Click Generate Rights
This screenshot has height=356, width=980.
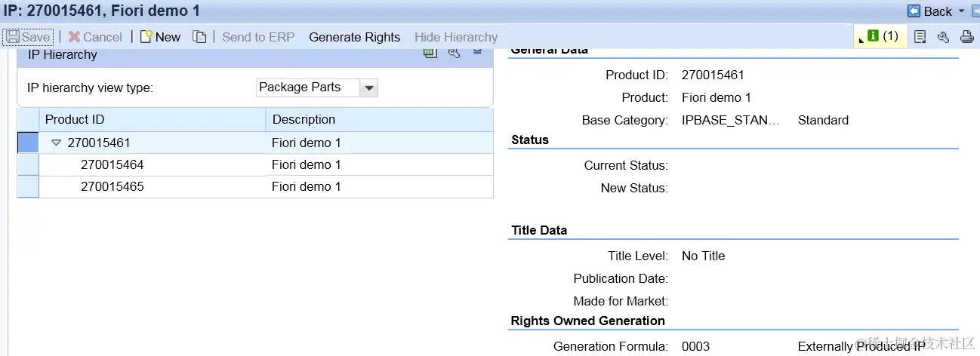pyautogui.click(x=354, y=37)
